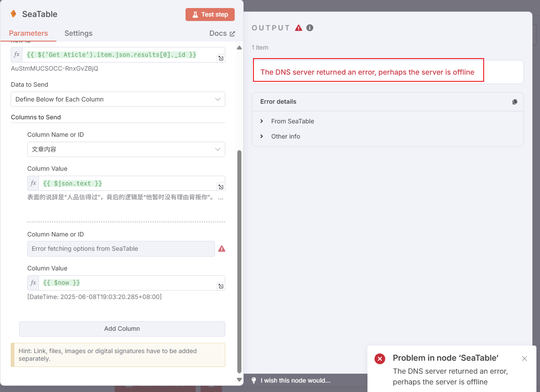Click the Error details heading
The image size is (540, 392).
[278, 101]
